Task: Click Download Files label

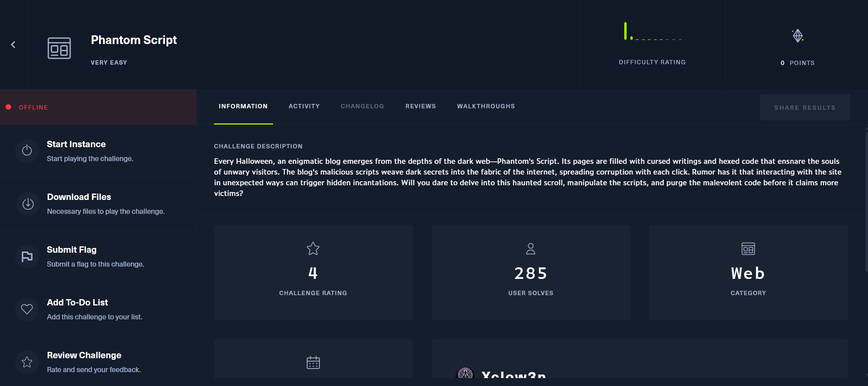Action: coord(79,197)
